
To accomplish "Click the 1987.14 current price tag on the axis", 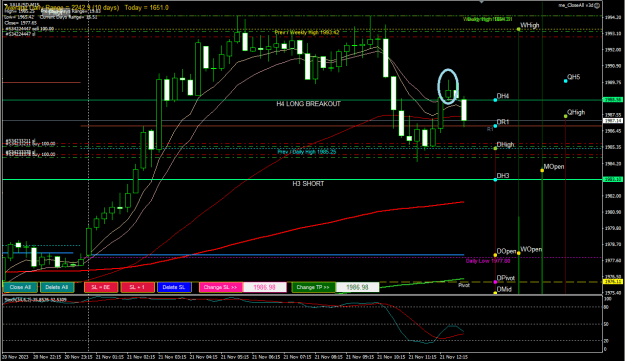I will pos(613,120).
